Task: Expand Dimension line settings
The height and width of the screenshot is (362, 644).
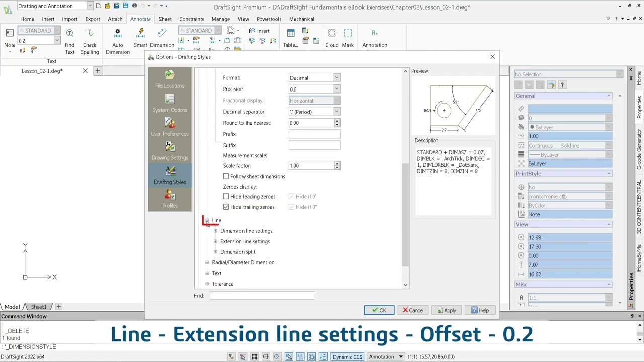Action: tap(215, 231)
